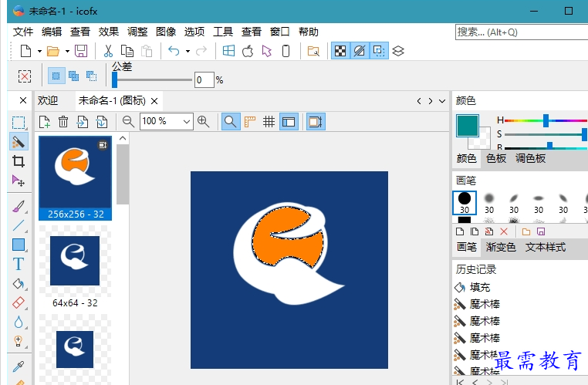Click the Zoom In magnifier

204,121
